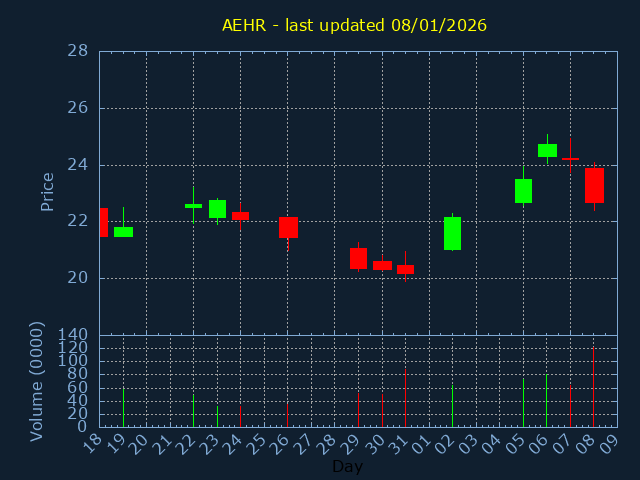Select the 22 label on the price axis
640x480 pixels.
(78, 221)
